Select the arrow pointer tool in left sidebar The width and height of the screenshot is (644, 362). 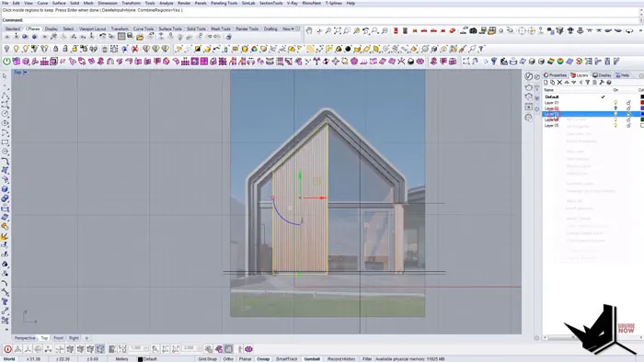pyautogui.click(x=5, y=76)
